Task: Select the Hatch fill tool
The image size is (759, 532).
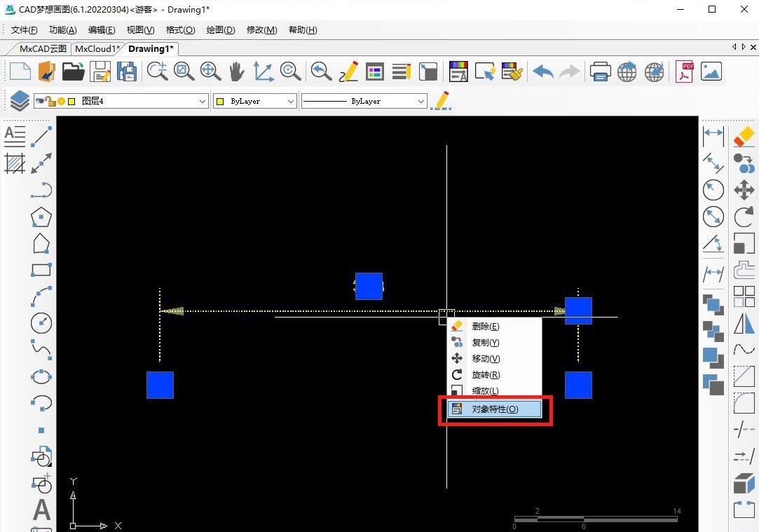Action: tap(15, 163)
